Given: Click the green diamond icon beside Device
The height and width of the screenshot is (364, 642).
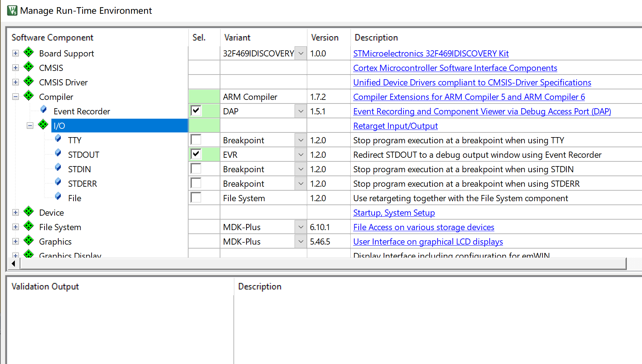Looking at the screenshot, I should click(x=29, y=212).
